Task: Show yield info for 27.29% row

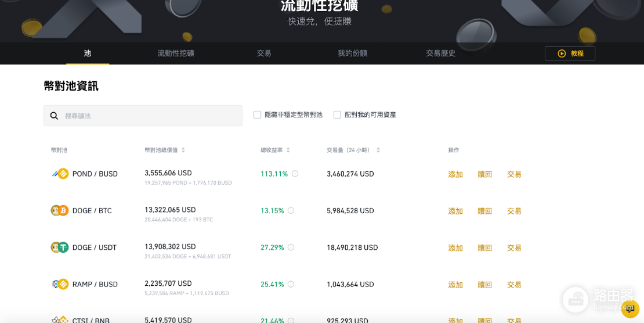Action: pos(291,247)
